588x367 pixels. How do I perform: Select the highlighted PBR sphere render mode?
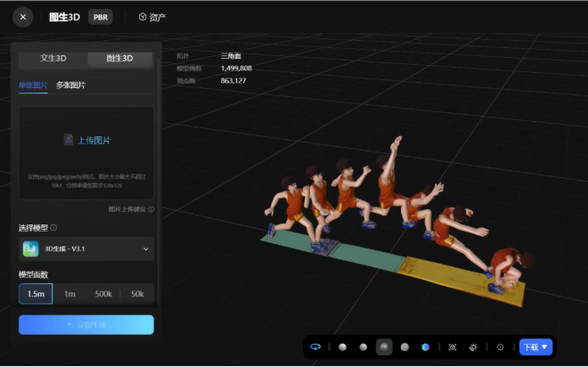(x=384, y=347)
